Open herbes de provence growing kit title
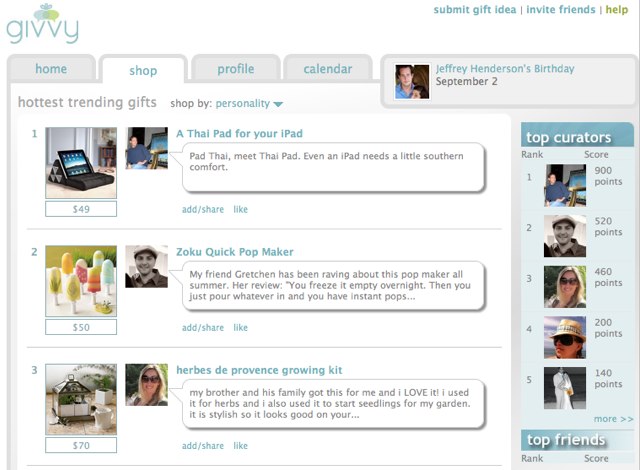The height and width of the screenshot is (470, 640). coord(259,370)
